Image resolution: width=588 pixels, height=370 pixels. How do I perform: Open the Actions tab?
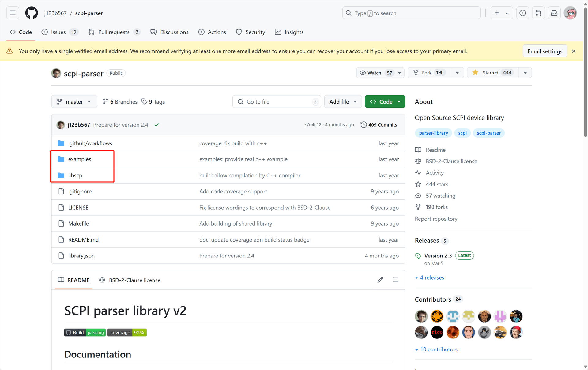click(x=212, y=32)
